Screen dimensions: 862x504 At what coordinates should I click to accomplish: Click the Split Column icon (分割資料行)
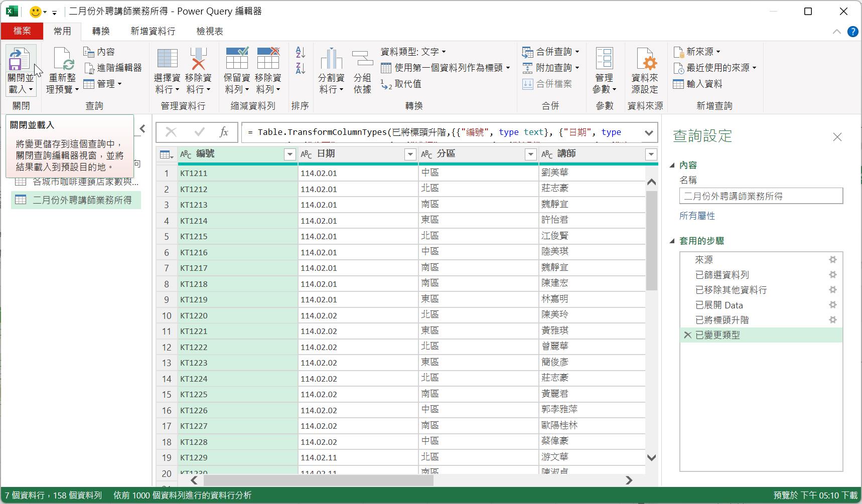(x=331, y=59)
